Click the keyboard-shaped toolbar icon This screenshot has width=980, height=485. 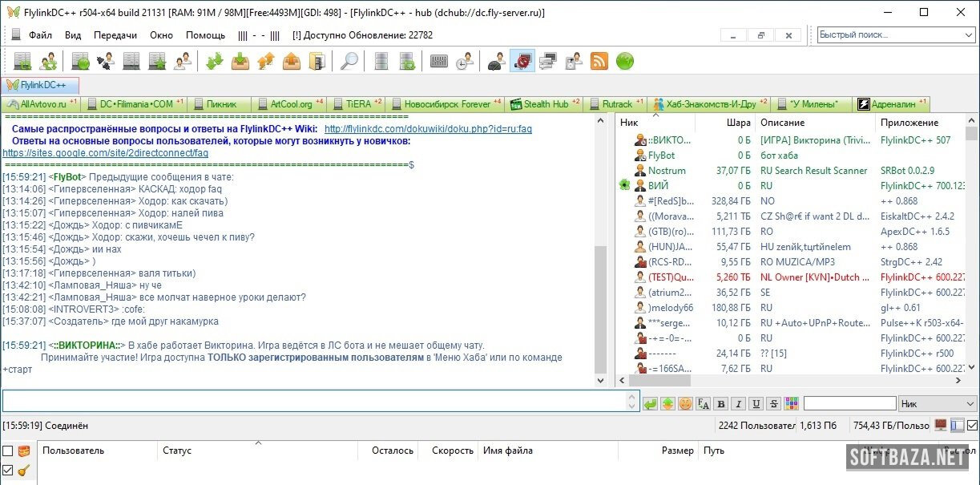click(x=439, y=61)
